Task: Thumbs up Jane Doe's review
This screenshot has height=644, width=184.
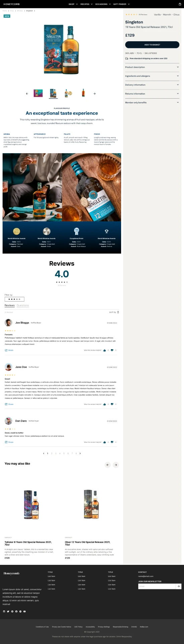Action: tap(104, 404)
